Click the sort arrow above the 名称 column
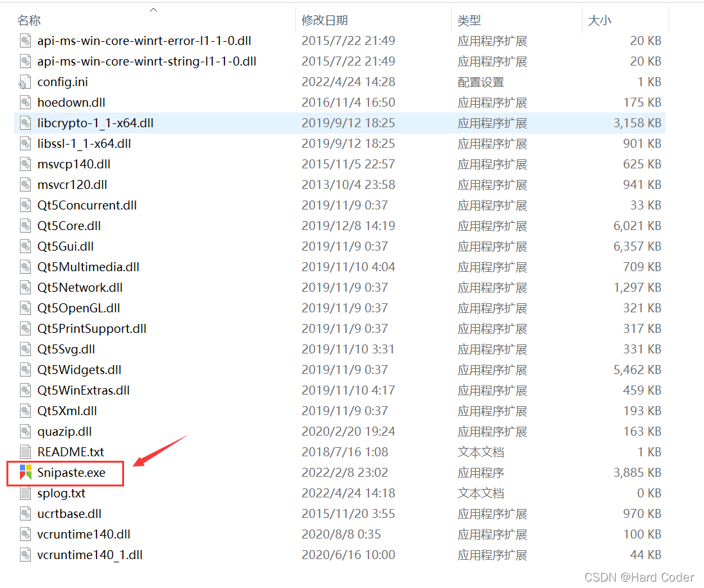This screenshot has height=588, width=704. tap(153, 10)
